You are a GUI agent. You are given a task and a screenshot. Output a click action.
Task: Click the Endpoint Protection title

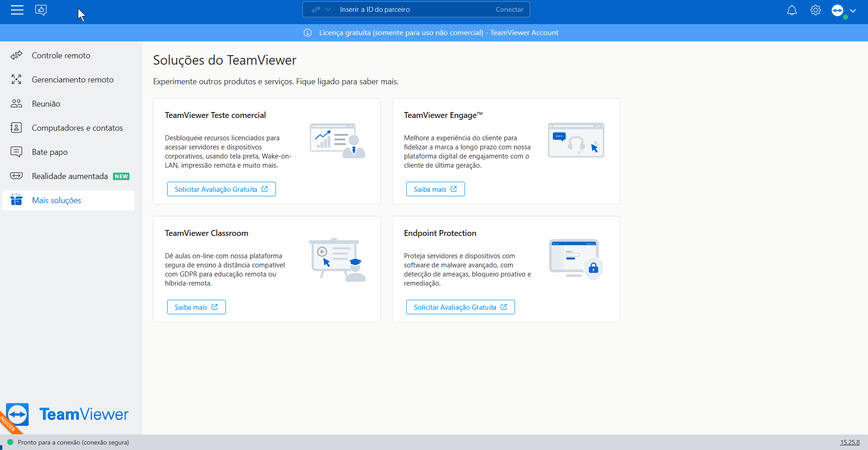coord(440,233)
